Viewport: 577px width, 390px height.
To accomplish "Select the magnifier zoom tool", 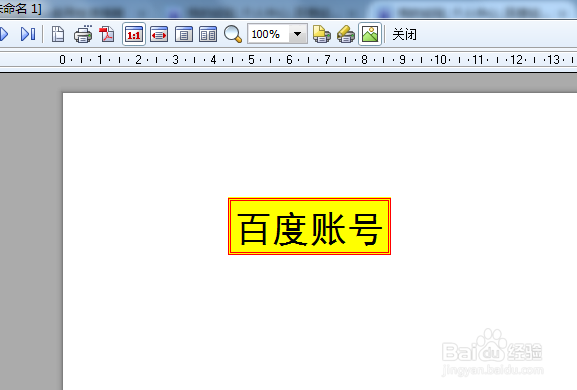I will click(233, 34).
